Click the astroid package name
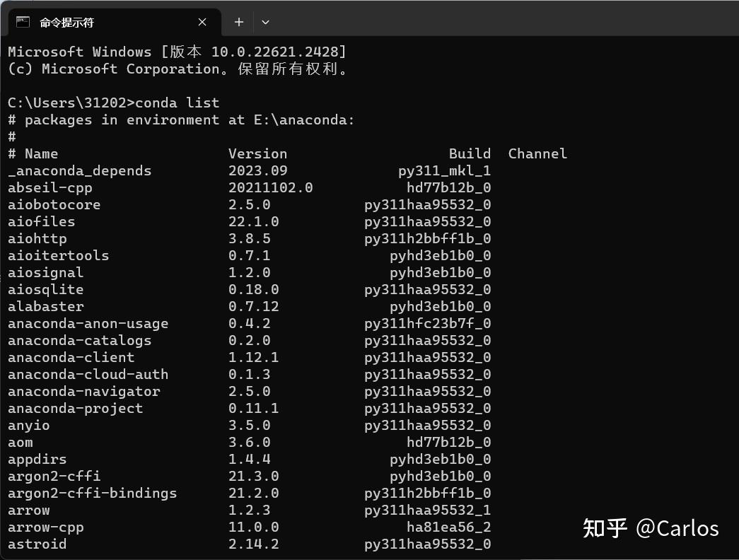Screen dimensions: 739x560 click(x=37, y=544)
